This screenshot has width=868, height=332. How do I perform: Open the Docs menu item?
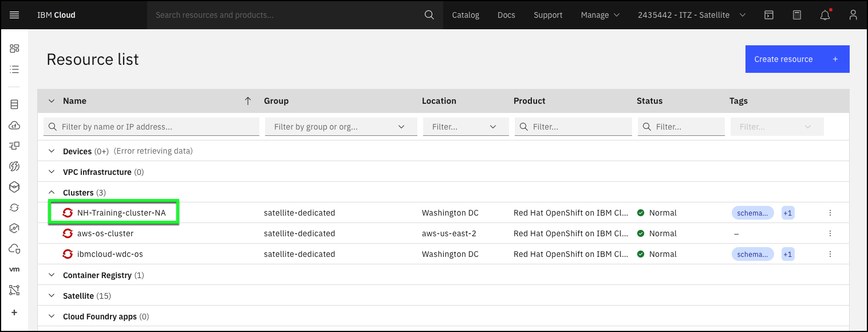[x=506, y=15]
